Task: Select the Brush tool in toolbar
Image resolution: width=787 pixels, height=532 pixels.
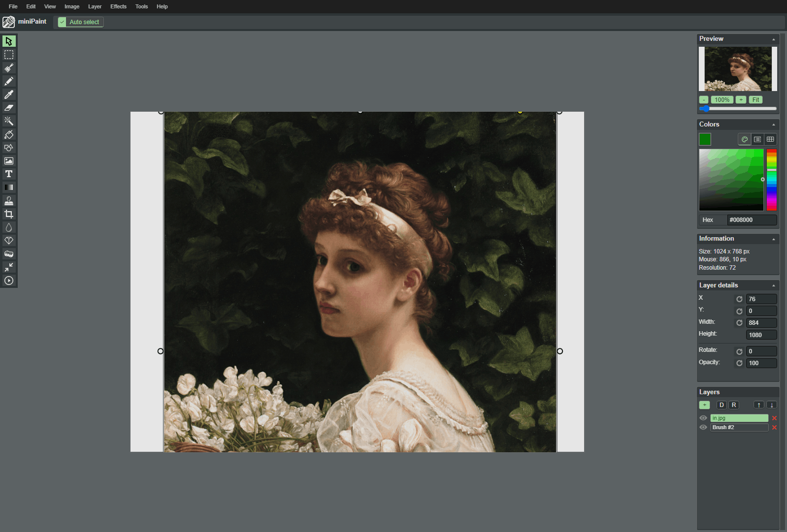Action: 9,68
